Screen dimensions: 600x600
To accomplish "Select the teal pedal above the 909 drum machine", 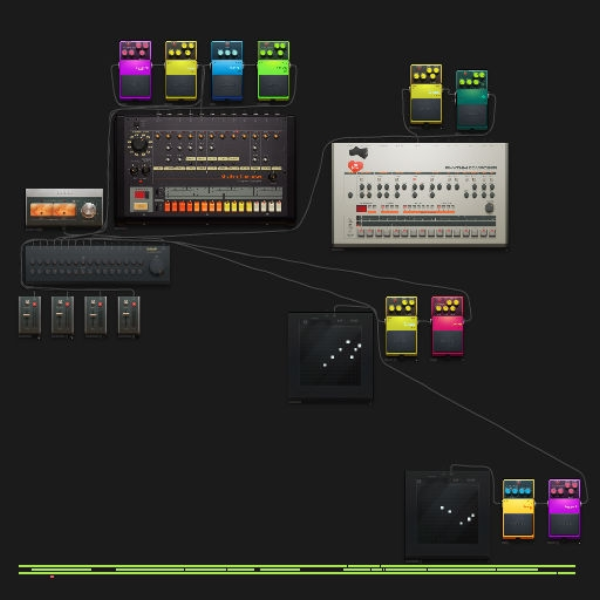I will tap(472, 100).
